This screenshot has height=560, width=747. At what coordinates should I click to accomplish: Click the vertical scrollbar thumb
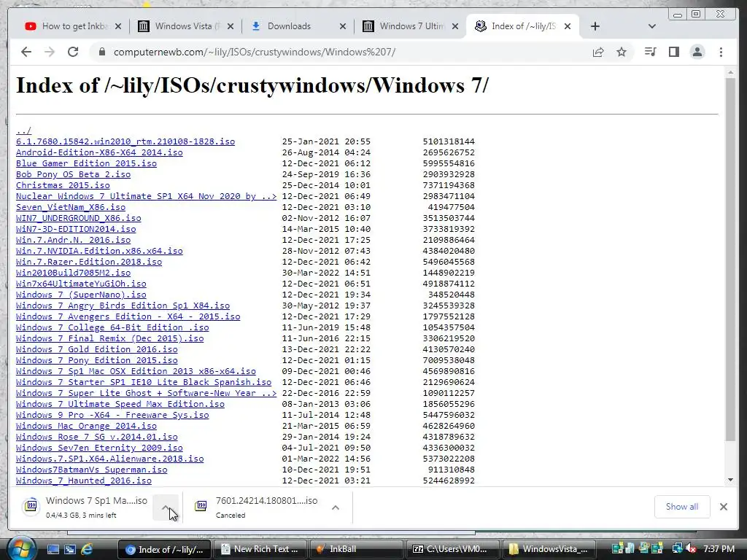[x=729, y=260]
